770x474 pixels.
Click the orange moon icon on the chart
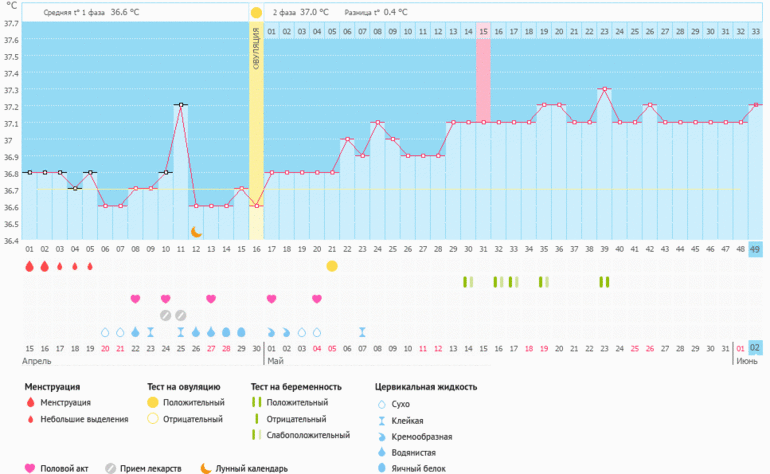[x=197, y=232]
